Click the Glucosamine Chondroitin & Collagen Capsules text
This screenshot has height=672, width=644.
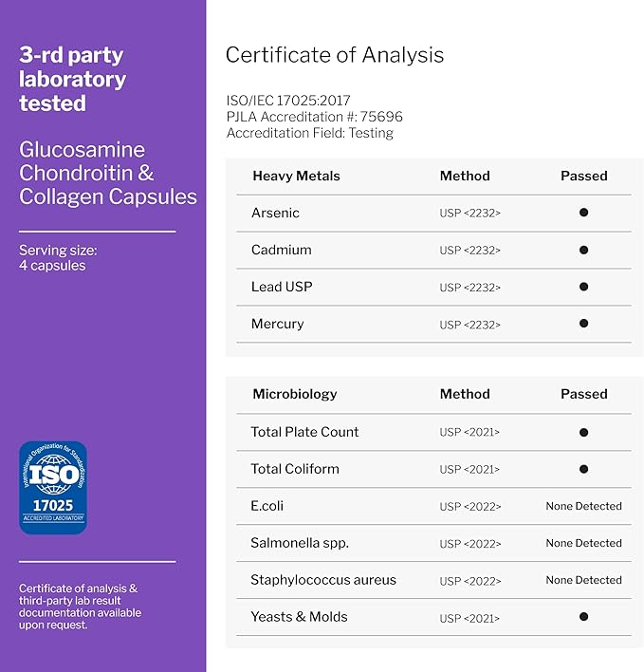click(108, 173)
